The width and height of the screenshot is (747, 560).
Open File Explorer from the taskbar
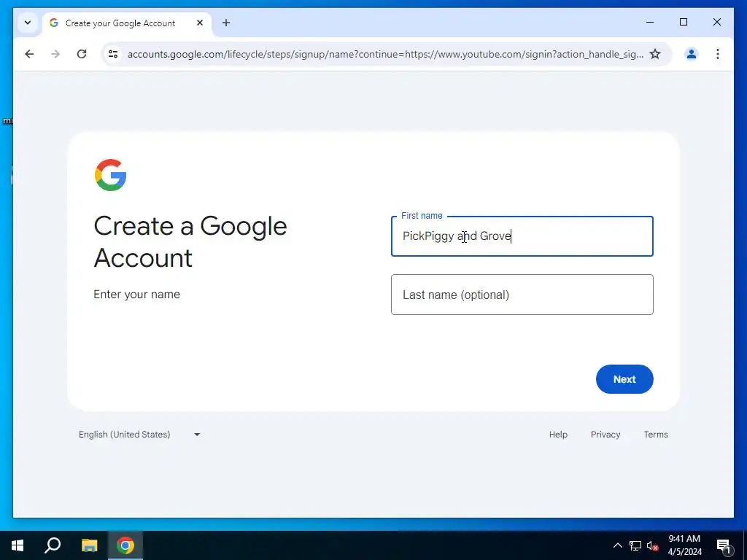point(89,545)
